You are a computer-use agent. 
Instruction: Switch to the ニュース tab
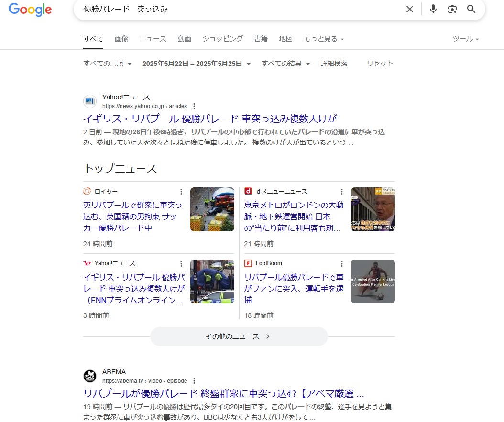153,39
